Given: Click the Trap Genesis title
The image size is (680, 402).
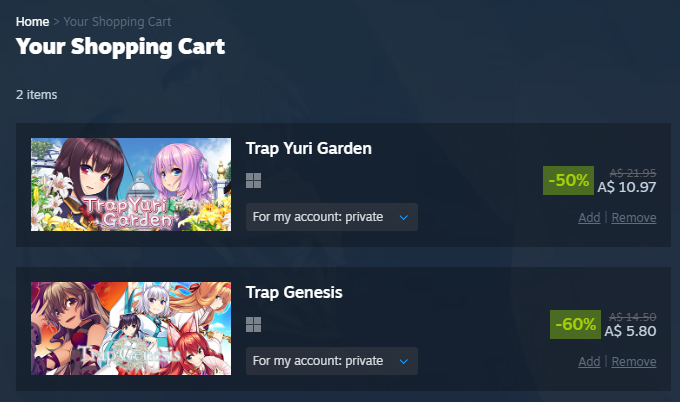Looking at the screenshot, I should coord(294,292).
